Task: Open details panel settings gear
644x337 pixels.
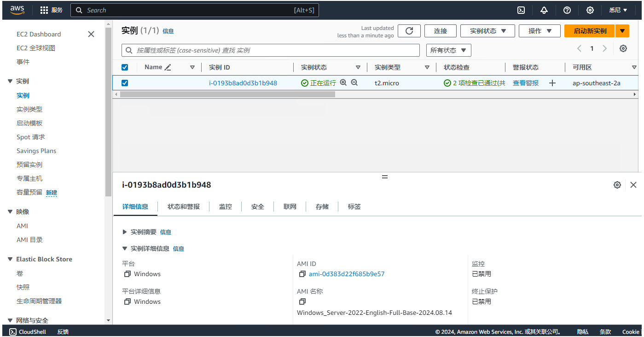Action: coord(617,185)
